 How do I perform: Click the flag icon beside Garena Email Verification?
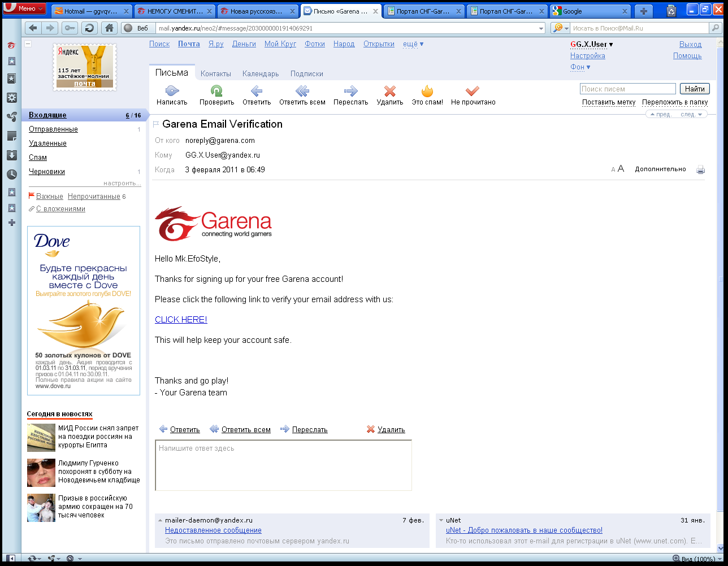click(x=156, y=124)
